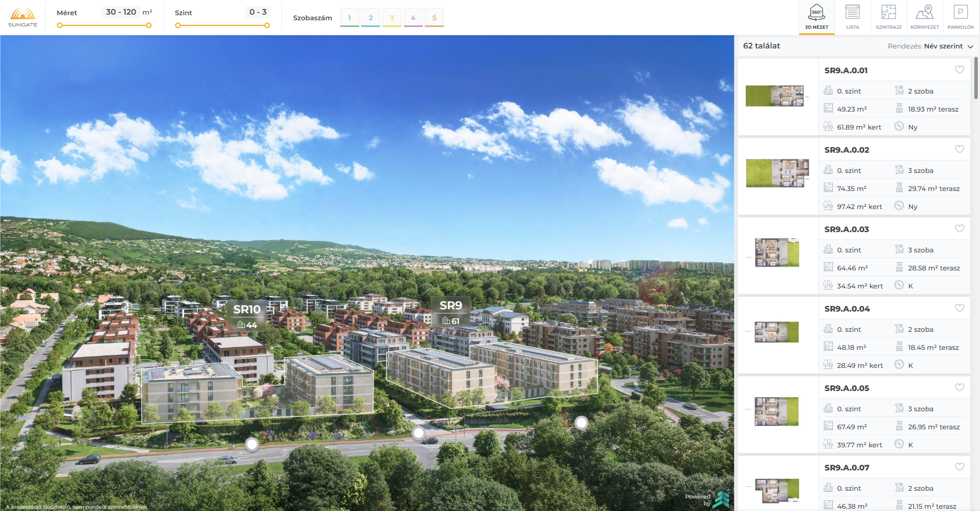980x511 pixels.
Task: Toggle the 3-room filter
Action: (x=391, y=18)
